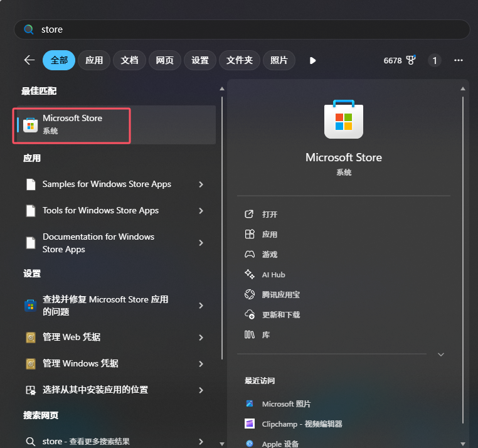Switch to the 设置 filter tab

[x=200, y=60]
